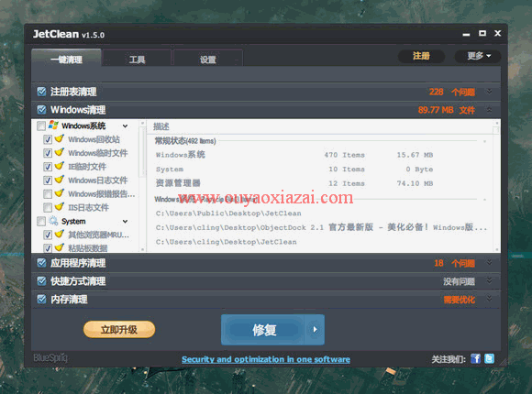Toggle the Windows清理 checkbox
Viewport: 532px width, 394px height.
[41, 110]
